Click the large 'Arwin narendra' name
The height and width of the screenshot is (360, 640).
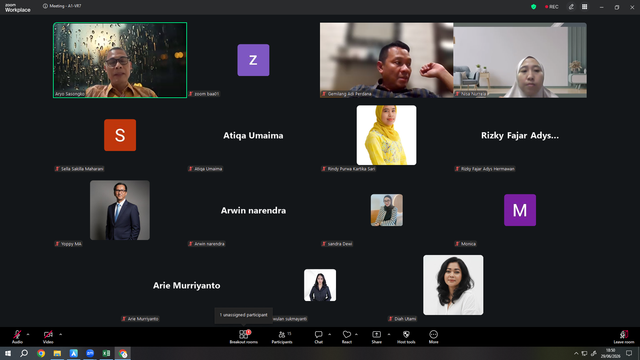point(253,211)
